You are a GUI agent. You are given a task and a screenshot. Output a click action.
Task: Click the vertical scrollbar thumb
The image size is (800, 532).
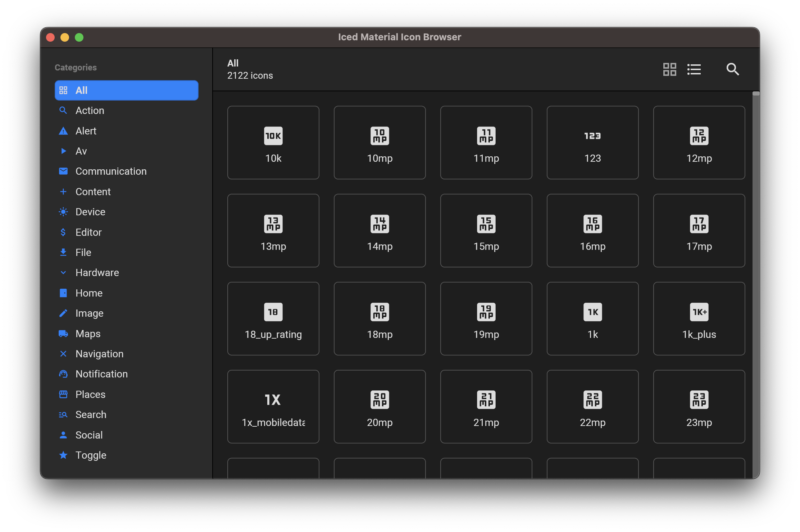756,94
